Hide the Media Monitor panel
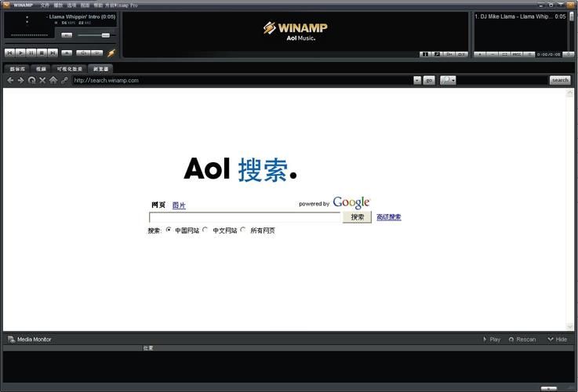Image resolution: width=578 pixels, height=392 pixels. pyautogui.click(x=558, y=339)
